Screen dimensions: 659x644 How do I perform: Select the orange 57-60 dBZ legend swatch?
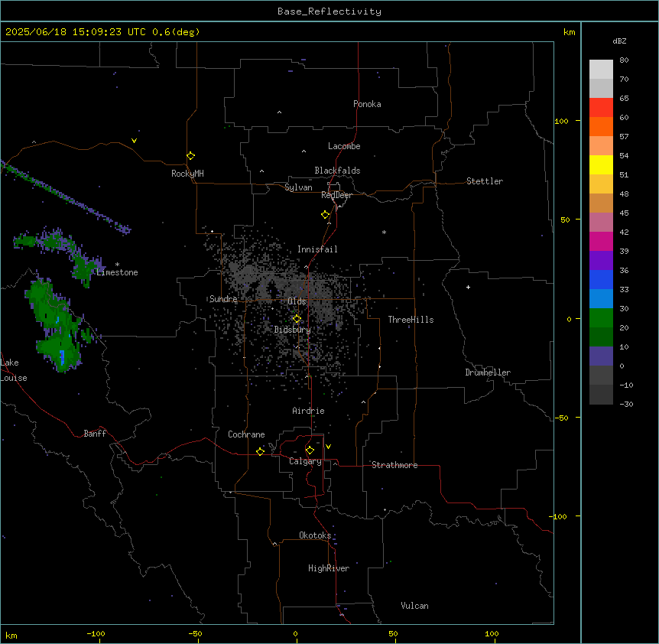(x=601, y=126)
